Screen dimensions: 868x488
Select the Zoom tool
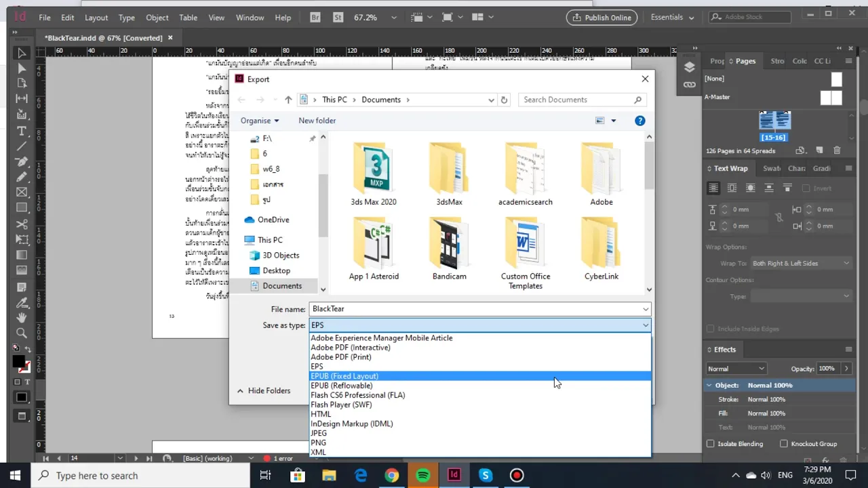(x=21, y=333)
